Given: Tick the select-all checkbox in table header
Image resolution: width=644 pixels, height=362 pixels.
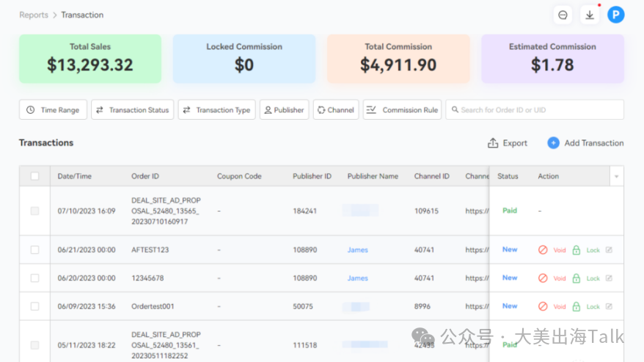Looking at the screenshot, I should 35,176.
